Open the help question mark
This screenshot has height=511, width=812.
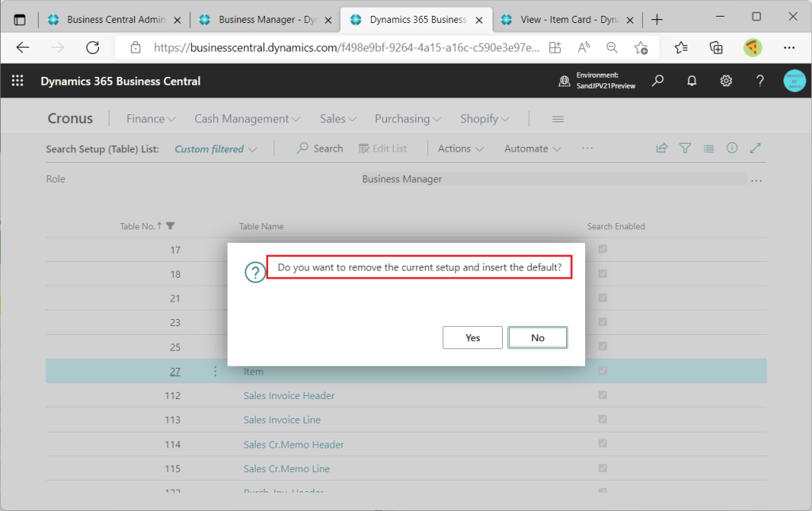tap(760, 81)
